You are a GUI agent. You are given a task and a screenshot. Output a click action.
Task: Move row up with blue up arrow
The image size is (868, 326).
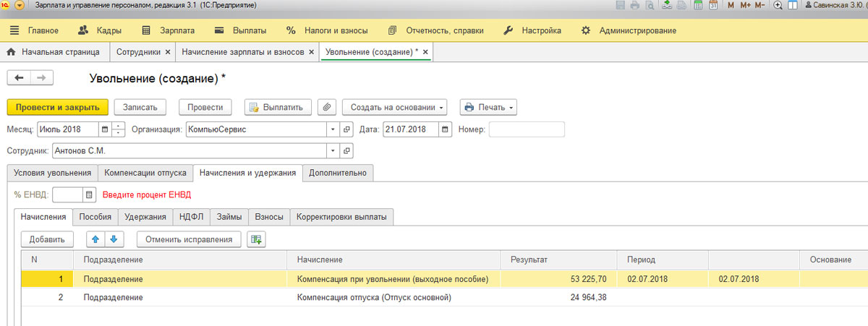[x=95, y=239]
